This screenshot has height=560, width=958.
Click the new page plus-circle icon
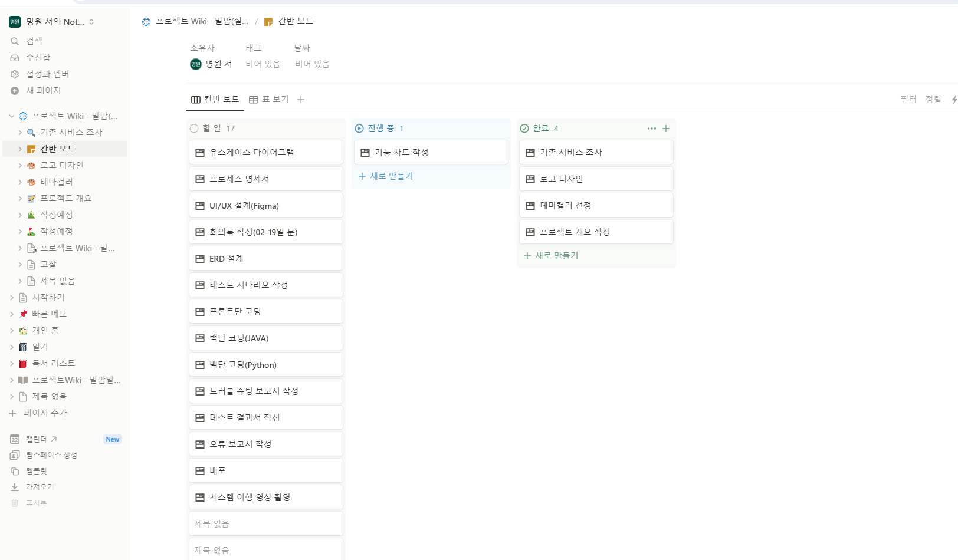15,91
